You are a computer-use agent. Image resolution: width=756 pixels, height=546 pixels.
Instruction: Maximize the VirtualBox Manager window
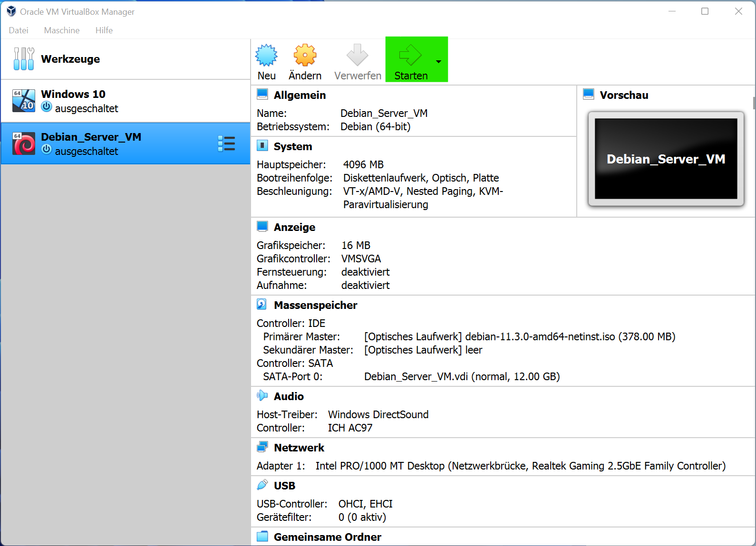(x=705, y=11)
